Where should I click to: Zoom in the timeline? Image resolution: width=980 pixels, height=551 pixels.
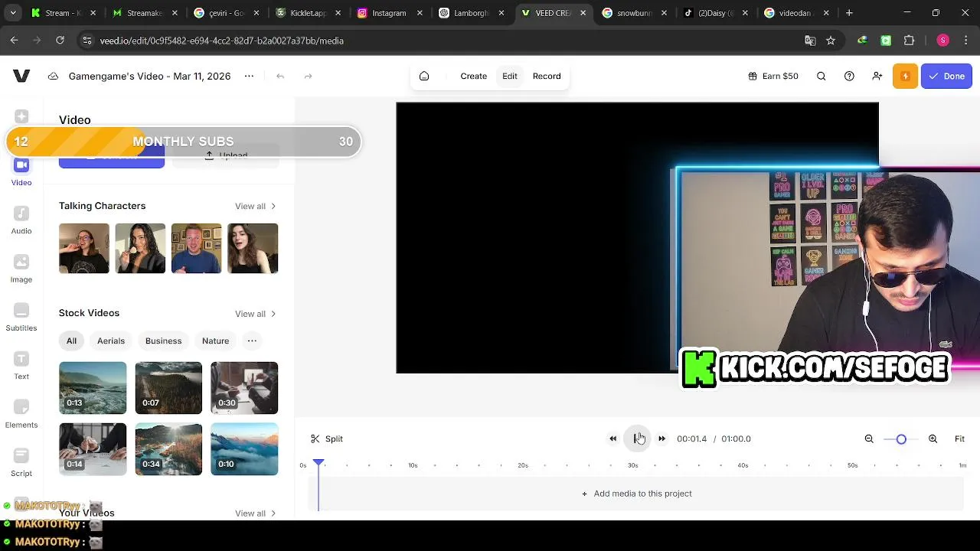pyautogui.click(x=933, y=439)
